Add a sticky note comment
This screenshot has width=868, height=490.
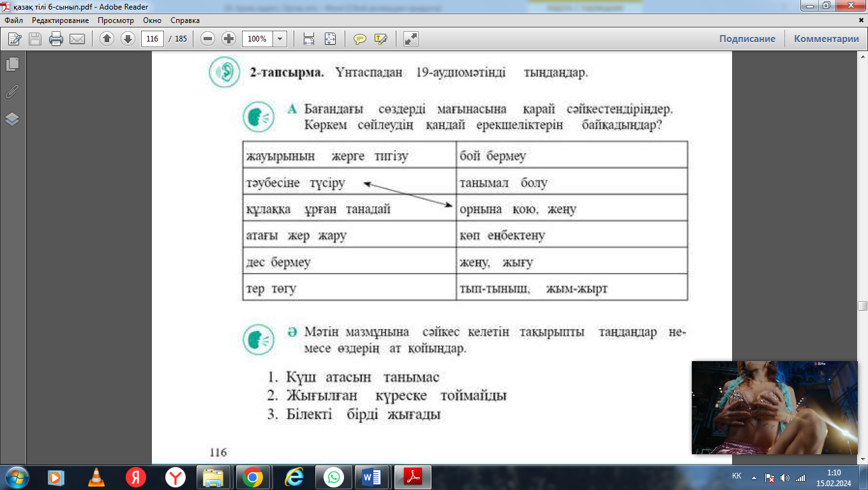click(x=360, y=39)
